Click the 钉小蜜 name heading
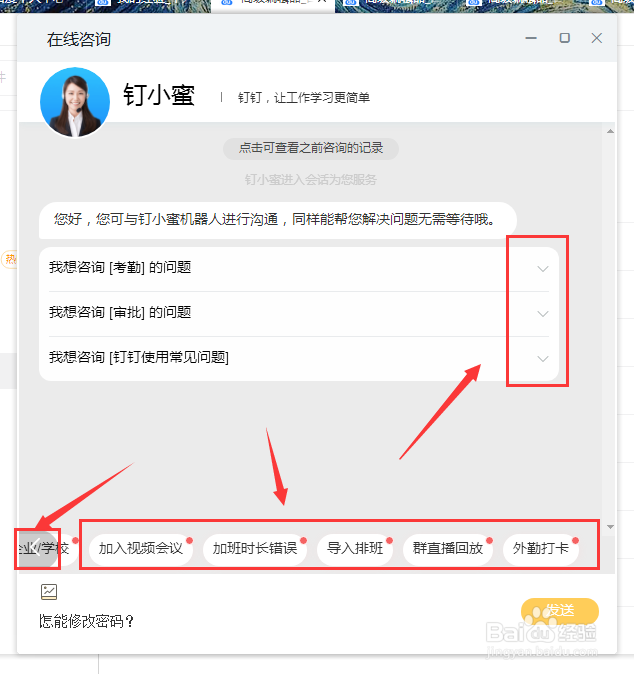Screen dimensions: 634x674 tap(159, 95)
